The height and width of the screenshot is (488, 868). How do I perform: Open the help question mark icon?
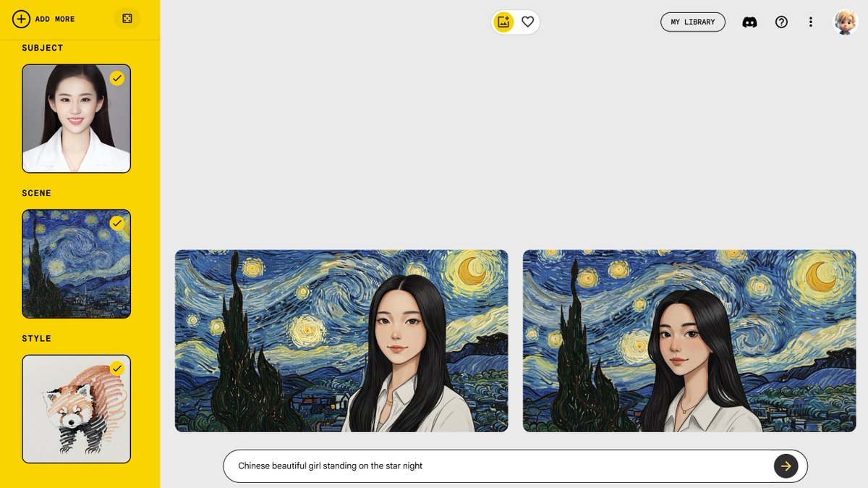(x=781, y=22)
